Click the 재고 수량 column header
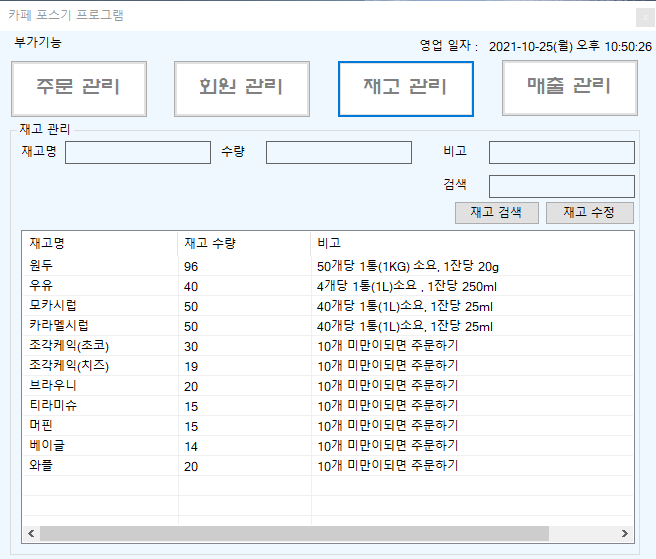The image size is (656, 559). click(244, 243)
